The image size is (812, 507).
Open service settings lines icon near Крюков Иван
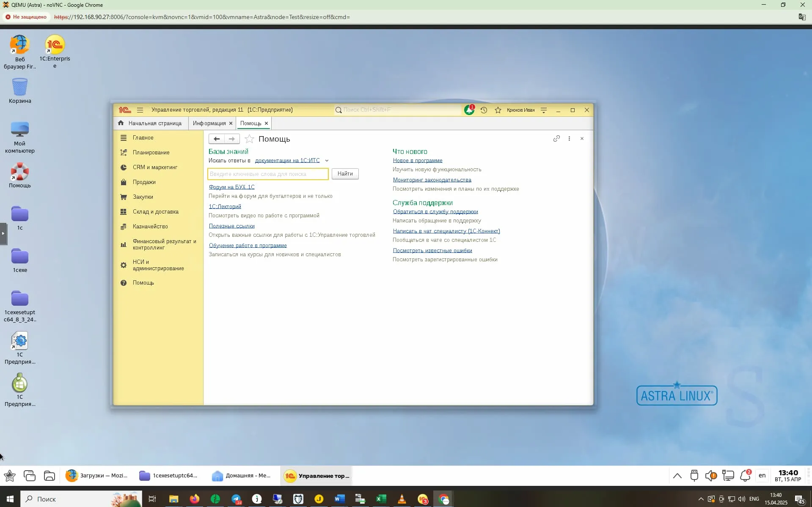click(x=544, y=110)
